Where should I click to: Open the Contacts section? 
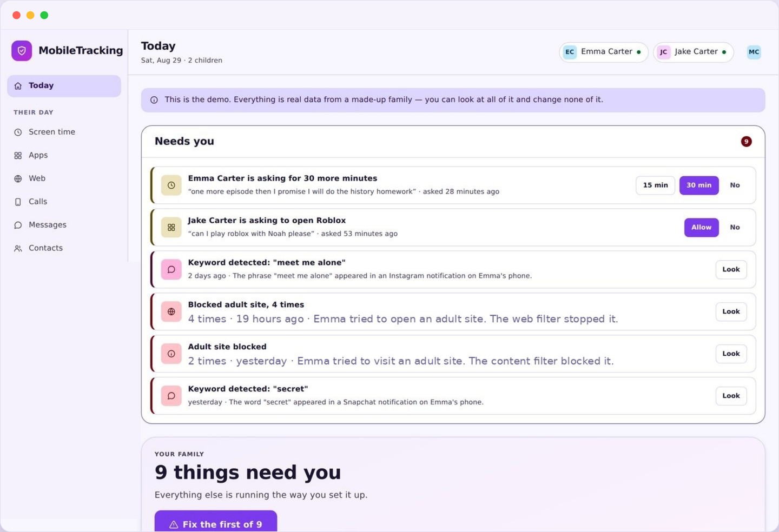(x=64, y=249)
